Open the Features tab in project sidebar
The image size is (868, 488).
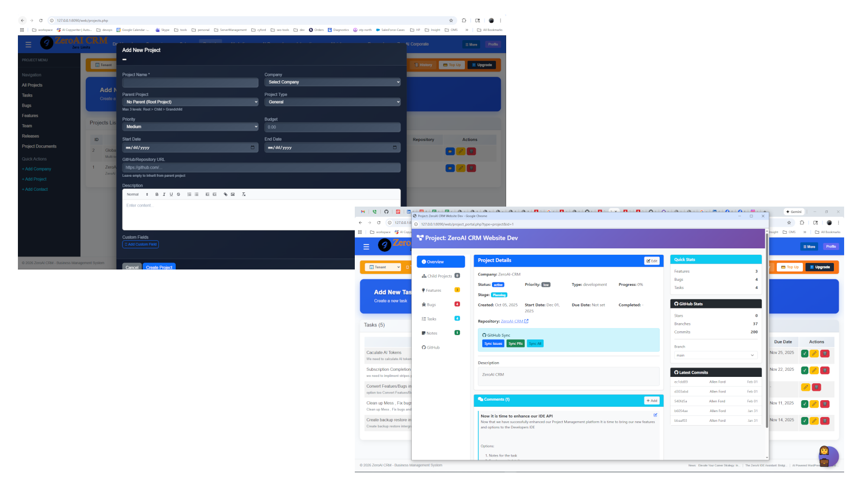point(433,291)
